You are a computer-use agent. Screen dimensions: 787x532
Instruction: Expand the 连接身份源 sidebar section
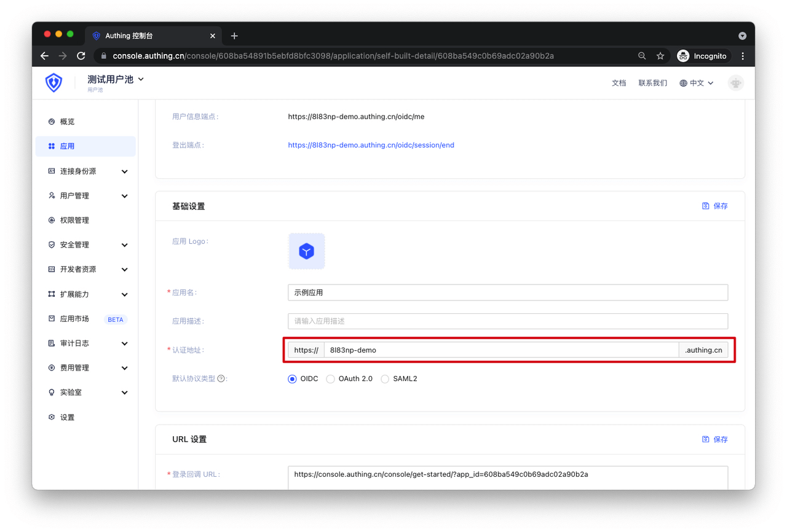pyautogui.click(x=86, y=171)
